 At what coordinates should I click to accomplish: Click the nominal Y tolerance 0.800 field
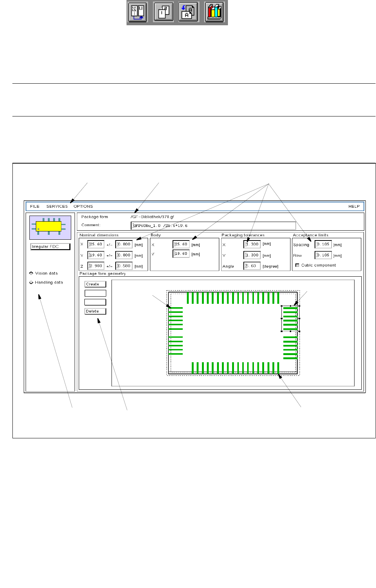coord(124,255)
